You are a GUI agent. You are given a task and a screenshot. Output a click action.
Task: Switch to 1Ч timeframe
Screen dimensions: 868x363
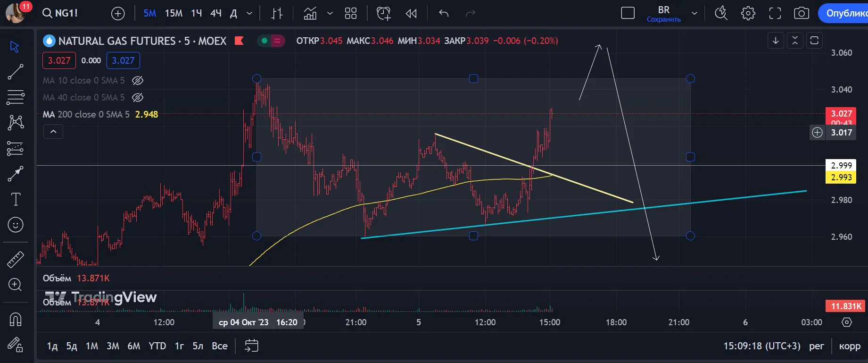click(197, 14)
